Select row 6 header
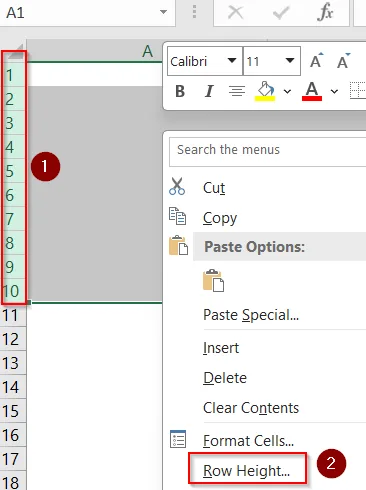The image size is (366, 490). click(13, 195)
